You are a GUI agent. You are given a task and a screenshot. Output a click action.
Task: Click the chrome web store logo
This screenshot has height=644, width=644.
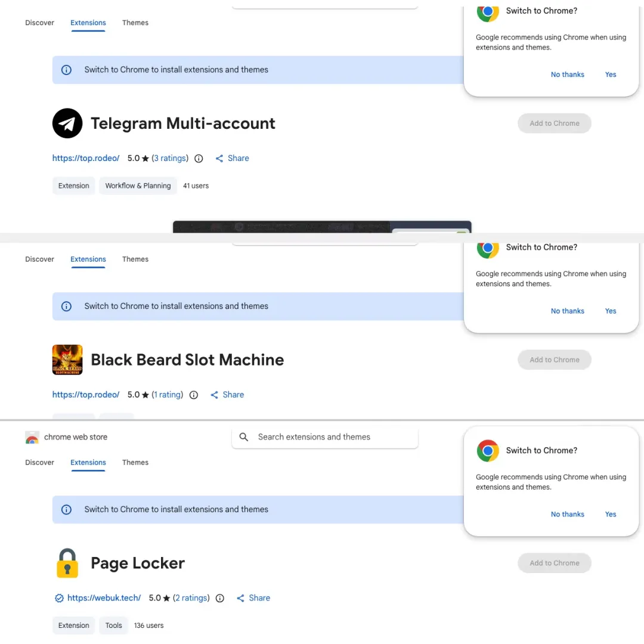32,437
